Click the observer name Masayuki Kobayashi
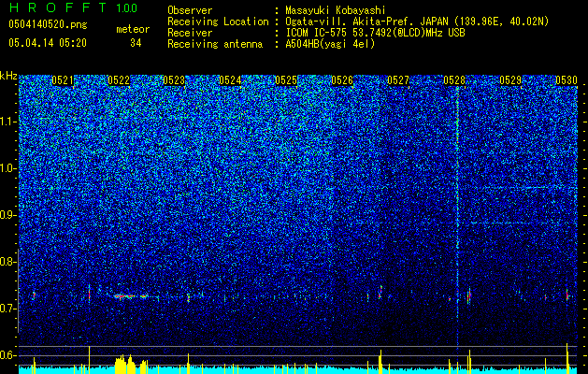 (x=336, y=10)
